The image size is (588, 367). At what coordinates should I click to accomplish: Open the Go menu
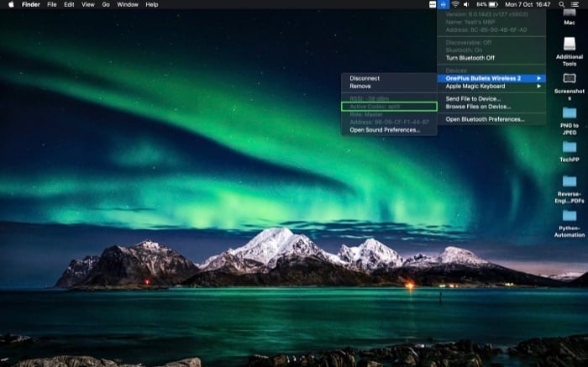(106, 4)
